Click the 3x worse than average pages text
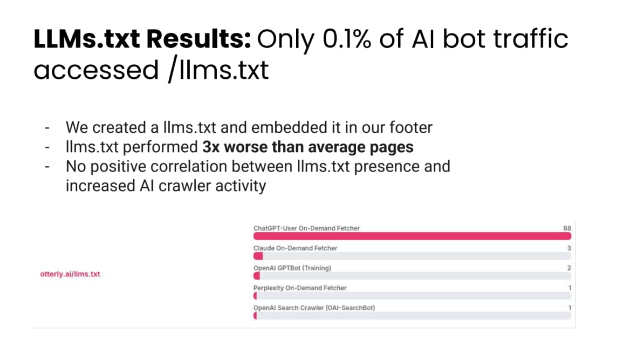 pos(308,147)
